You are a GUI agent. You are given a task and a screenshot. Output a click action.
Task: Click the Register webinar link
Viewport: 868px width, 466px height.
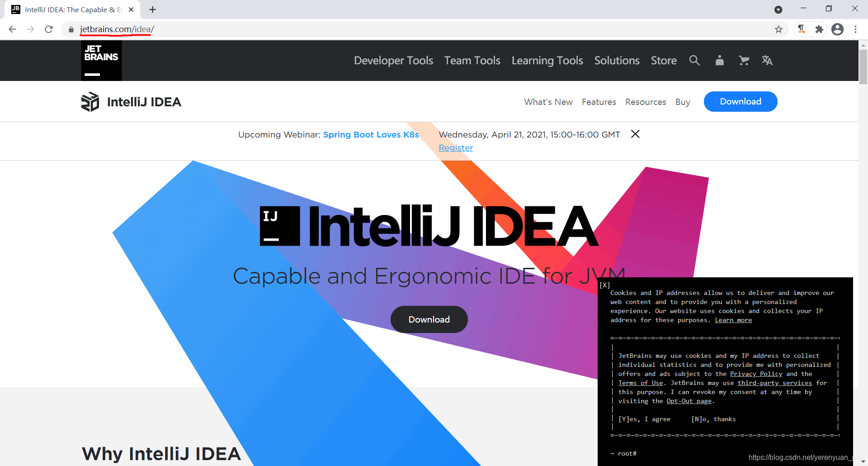click(x=456, y=148)
